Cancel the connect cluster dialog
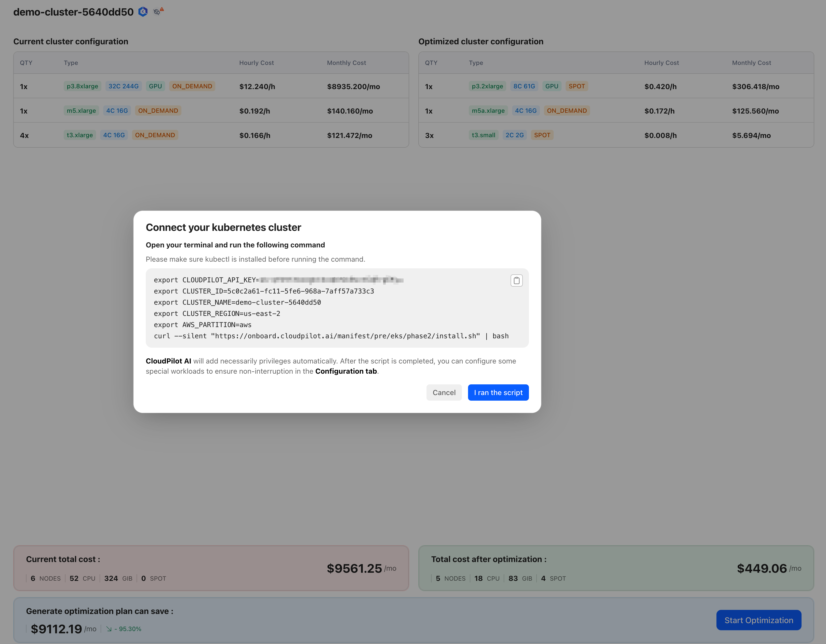This screenshot has height=644, width=826. pos(444,392)
